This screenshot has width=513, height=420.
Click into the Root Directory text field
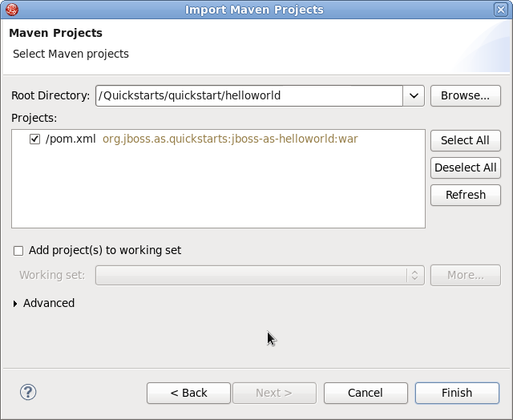(x=248, y=95)
